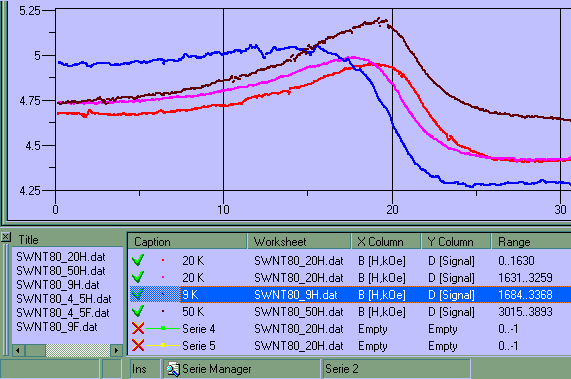
Task: Click the Y Column header
Action: (456, 242)
